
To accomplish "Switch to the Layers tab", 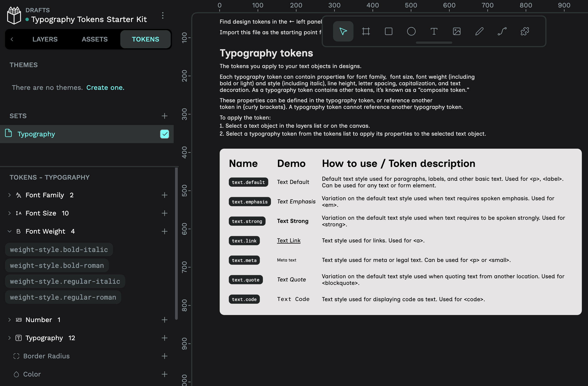I will [x=45, y=39].
